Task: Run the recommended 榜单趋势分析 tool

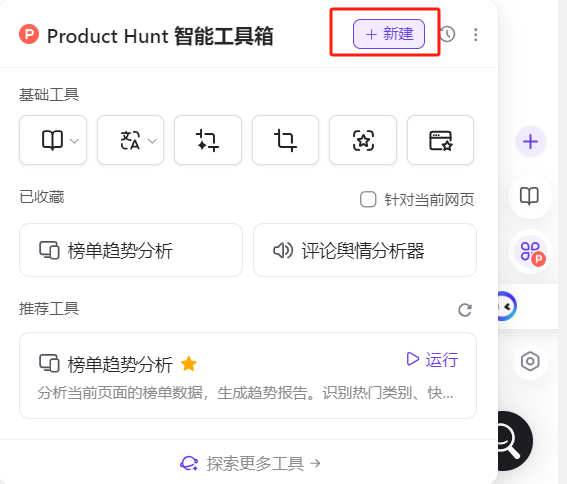Action: tap(432, 360)
